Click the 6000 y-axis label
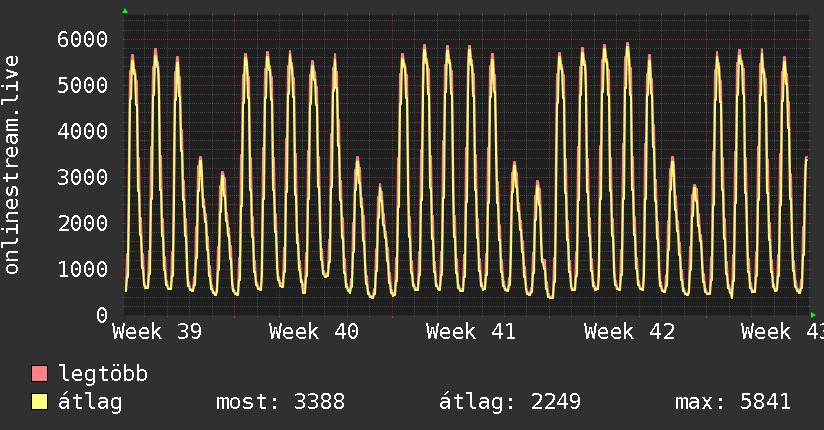This screenshot has width=824, height=430. (83, 39)
